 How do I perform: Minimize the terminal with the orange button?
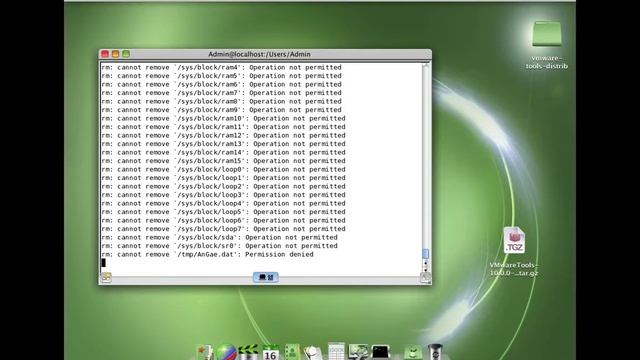click(116, 54)
